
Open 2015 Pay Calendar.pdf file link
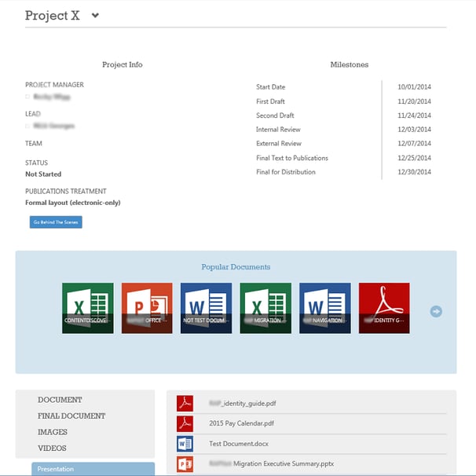[242, 423]
